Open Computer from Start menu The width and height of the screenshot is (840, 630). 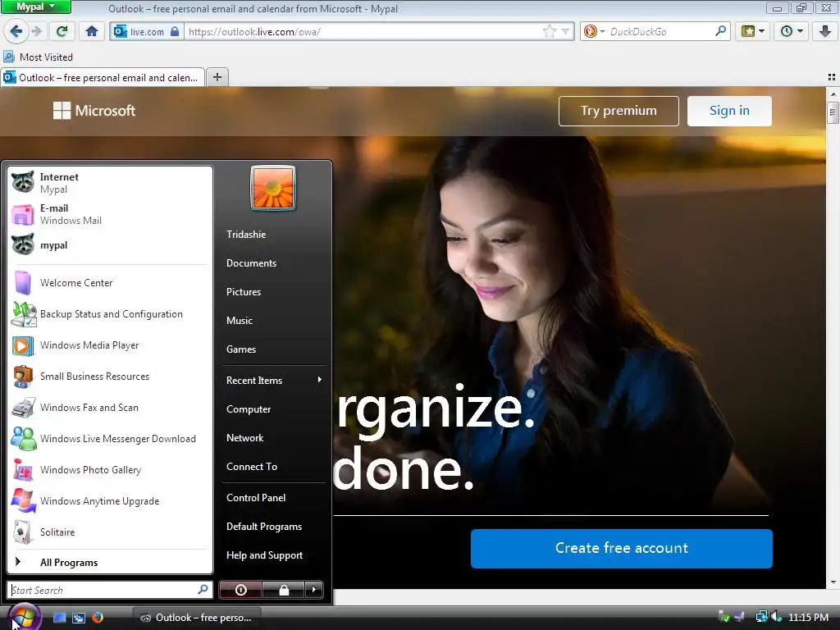pyautogui.click(x=274, y=409)
